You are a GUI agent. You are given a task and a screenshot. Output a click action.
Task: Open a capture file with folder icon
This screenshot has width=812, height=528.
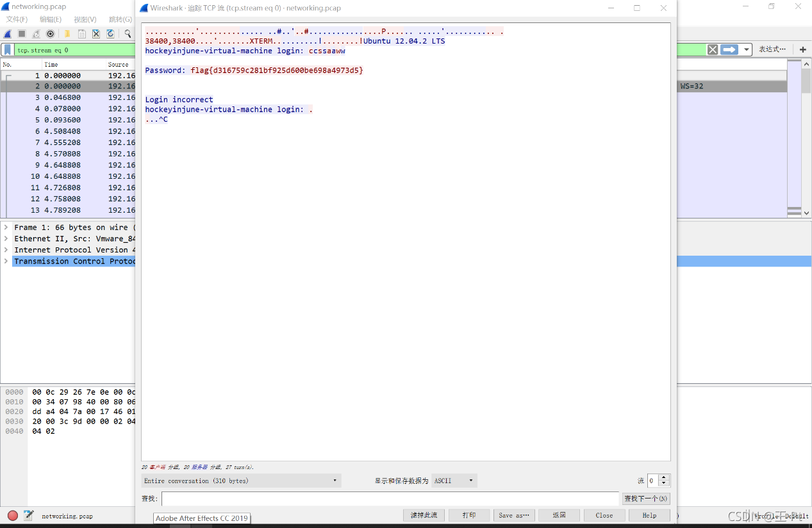click(66, 33)
